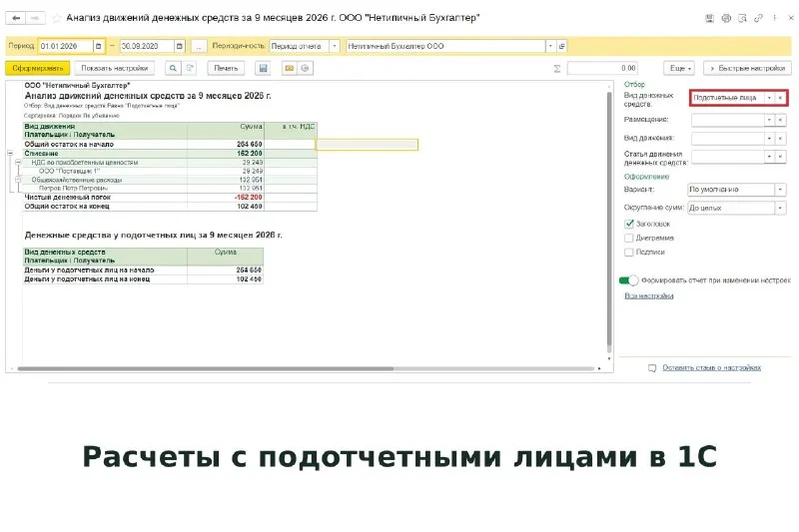Open Все настройки link

648,295
